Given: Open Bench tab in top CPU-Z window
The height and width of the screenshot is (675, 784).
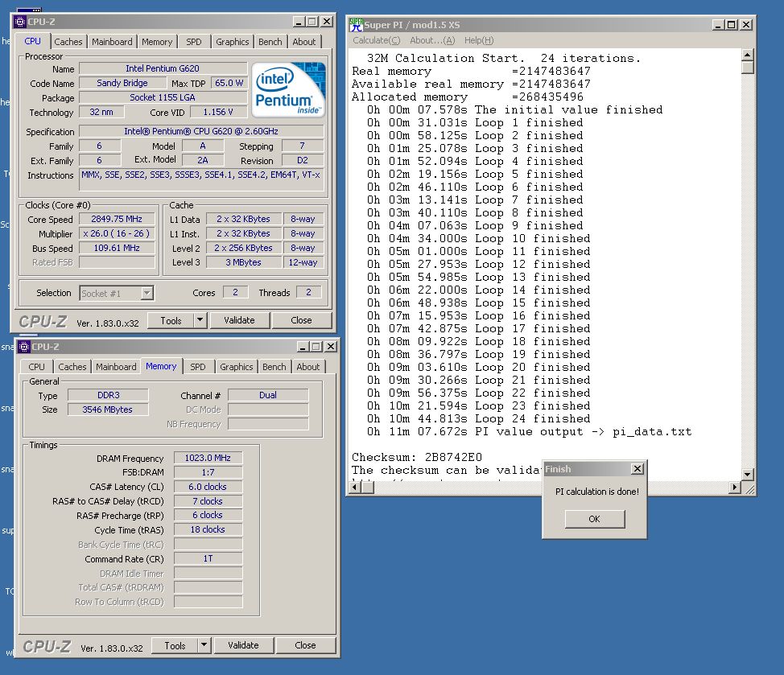Looking at the screenshot, I should coord(270,42).
